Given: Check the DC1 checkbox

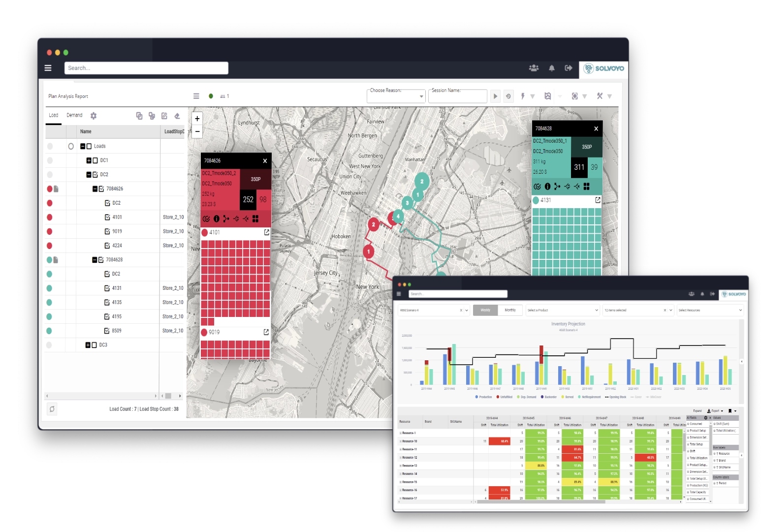Looking at the screenshot, I should click(x=95, y=160).
